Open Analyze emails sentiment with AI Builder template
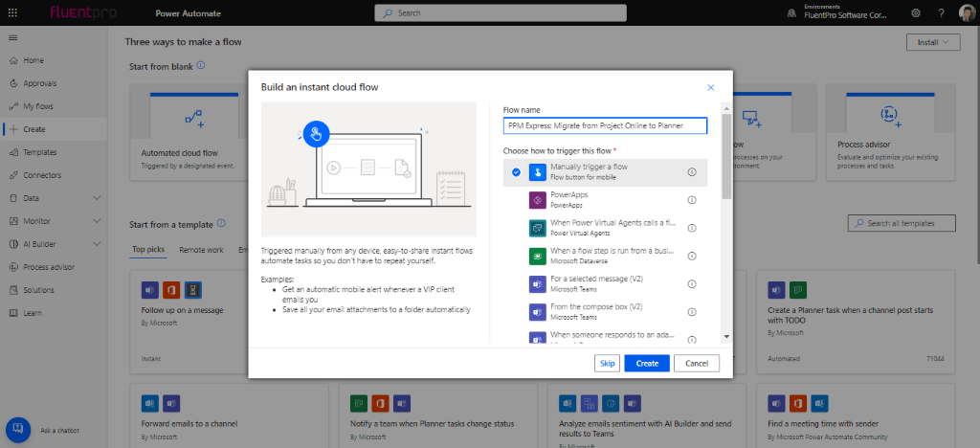 point(647,416)
